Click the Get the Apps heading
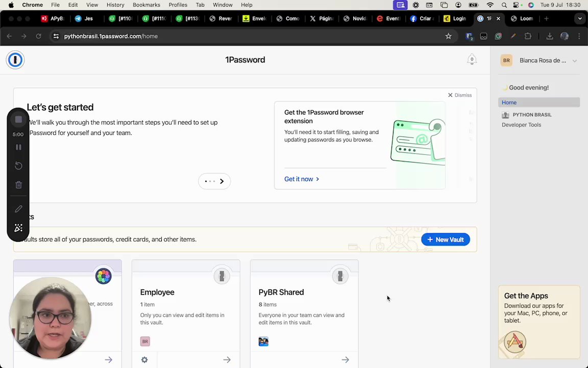 526,296
